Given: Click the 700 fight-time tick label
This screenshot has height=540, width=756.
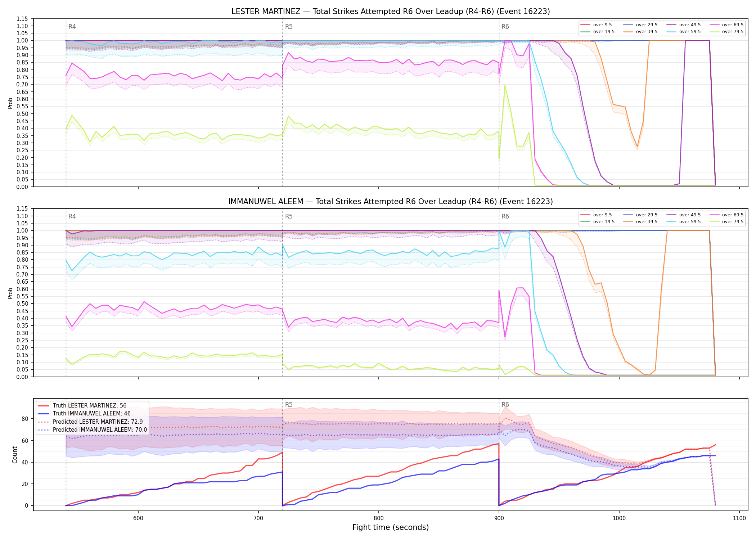Looking at the screenshot, I should point(258,518).
